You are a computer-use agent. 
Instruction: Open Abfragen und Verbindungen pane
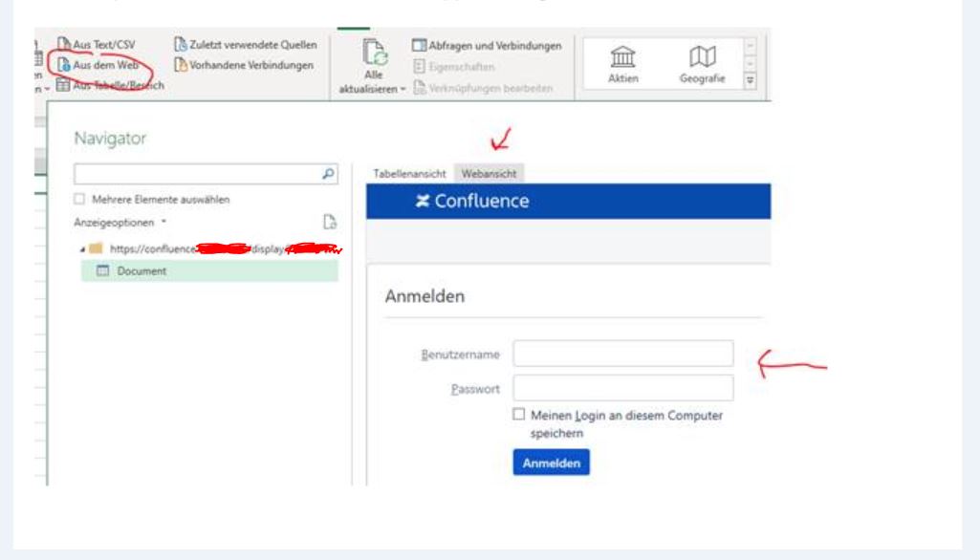(487, 45)
